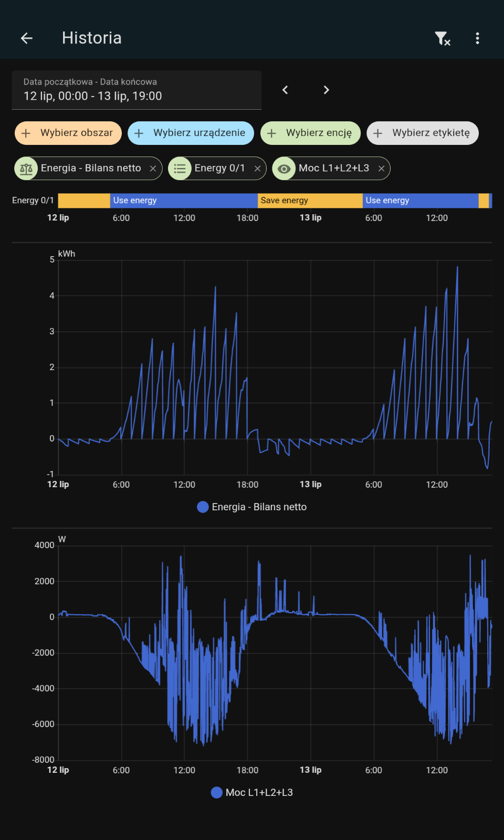Remove the Energy 0/1 entity chip
The width and height of the screenshot is (504, 840).
257,169
